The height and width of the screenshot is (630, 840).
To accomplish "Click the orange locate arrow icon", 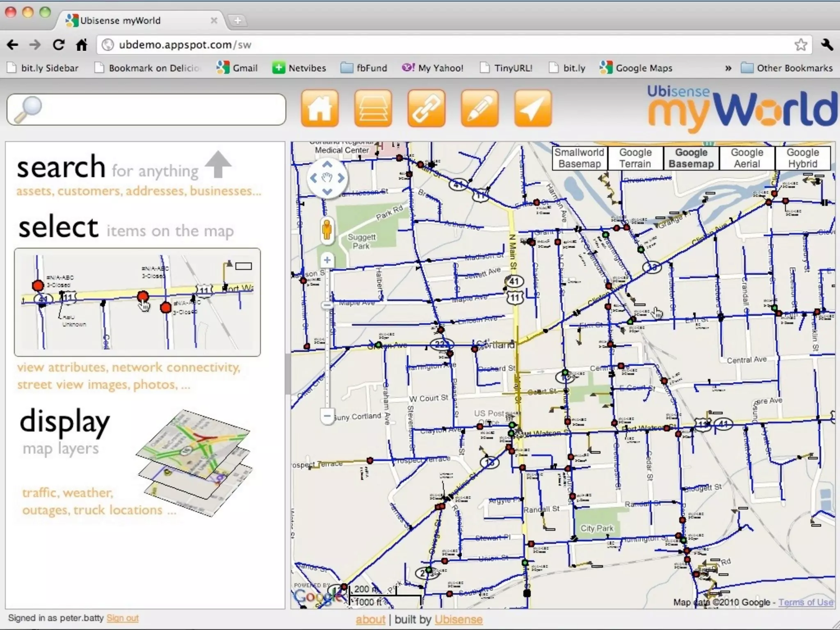I will (532, 109).
